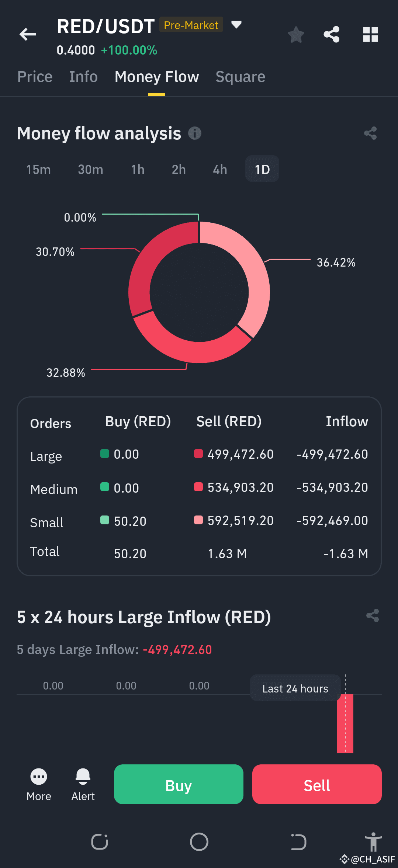The height and width of the screenshot is (868, 398).
Task: Open the More options icon
Action: click(x=39, y=777)
